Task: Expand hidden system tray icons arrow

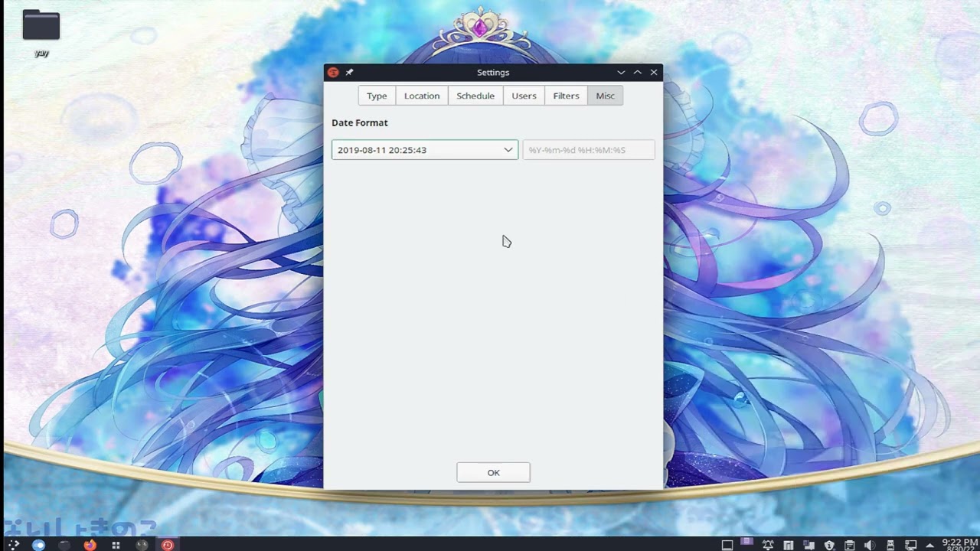Action: tap(930, 546)
